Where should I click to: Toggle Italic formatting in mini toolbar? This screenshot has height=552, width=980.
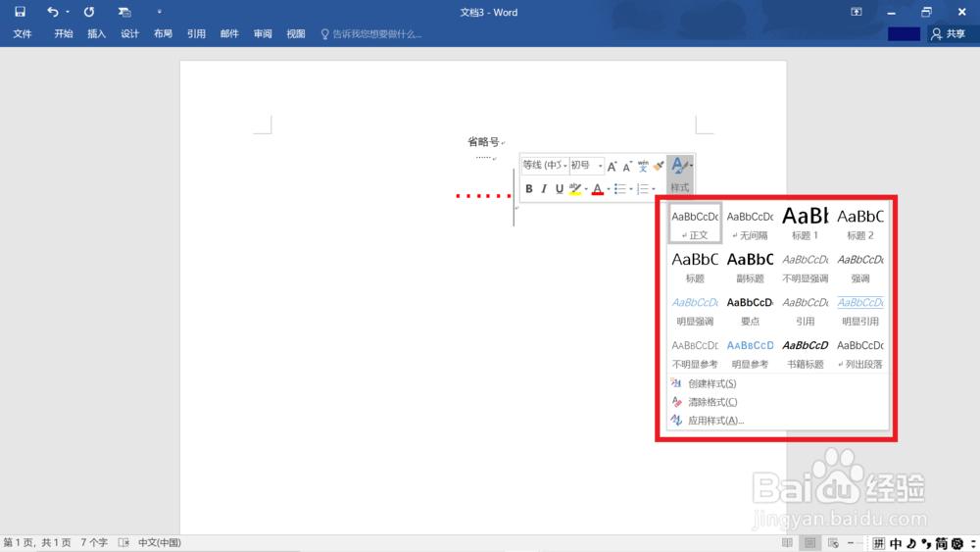click(544, 189)
